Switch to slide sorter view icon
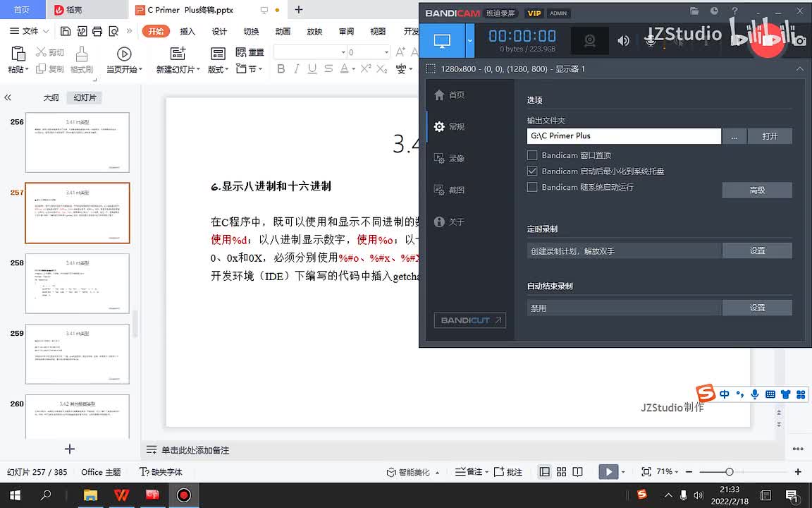812x508 pixels. [561, 472]
